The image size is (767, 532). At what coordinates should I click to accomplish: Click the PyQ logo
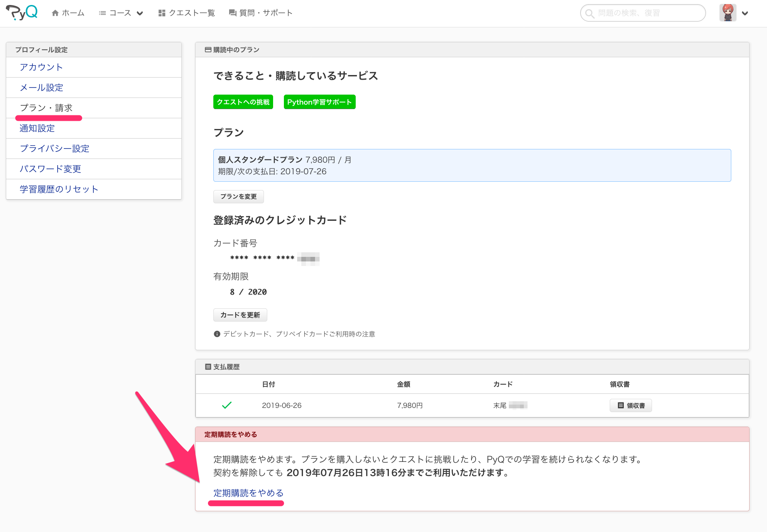pos(22,12)
